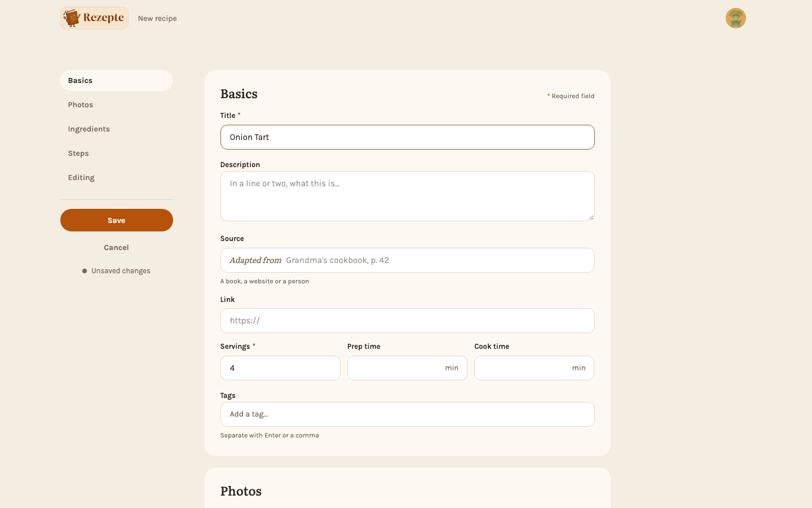
Task: Click the 'Separate with Enter or a comma' hint
Action: tap(270, 435)
